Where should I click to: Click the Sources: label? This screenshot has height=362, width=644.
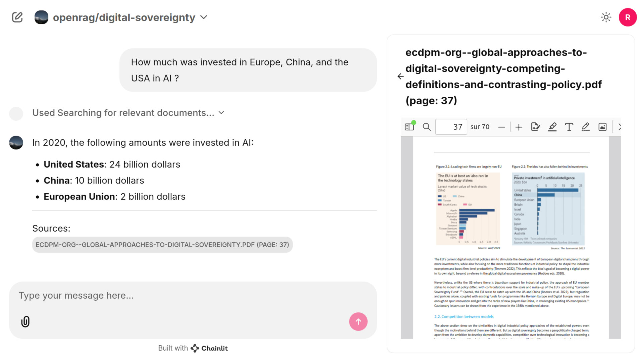pyautogui.click(x=51, y=229)
